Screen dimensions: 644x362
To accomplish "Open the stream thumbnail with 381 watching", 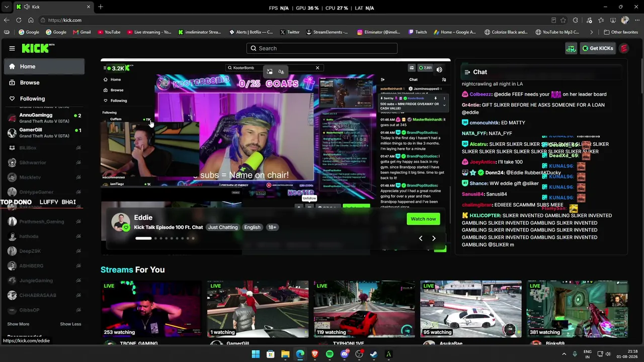I will tap(578, 309).
